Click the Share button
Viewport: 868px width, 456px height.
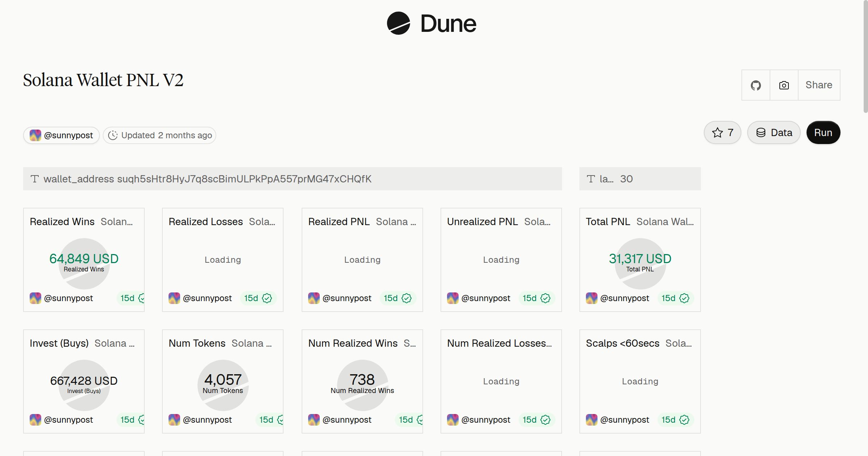point(819,85)
